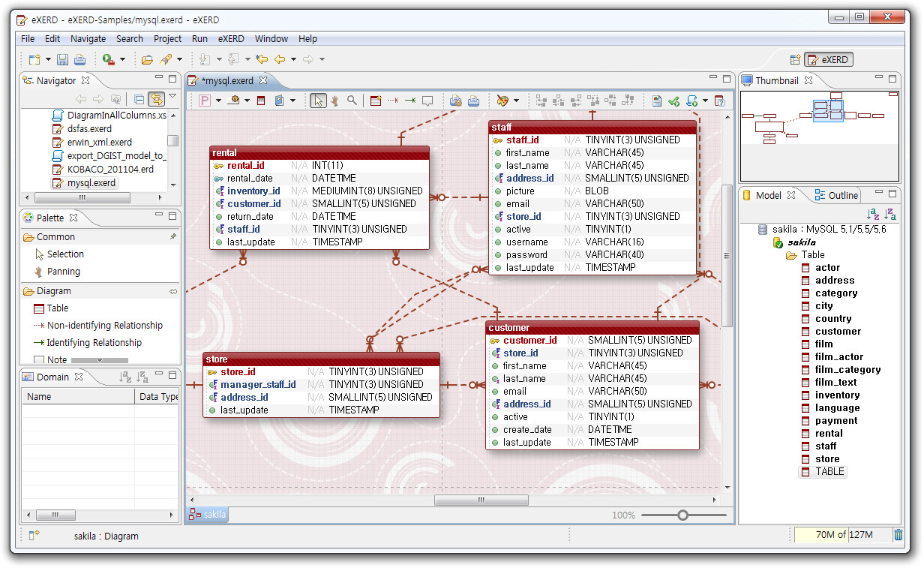Click the Note speech-bubble icon in diagram toolbar
The image size is (924, 568).
click(x=427, y=101)
